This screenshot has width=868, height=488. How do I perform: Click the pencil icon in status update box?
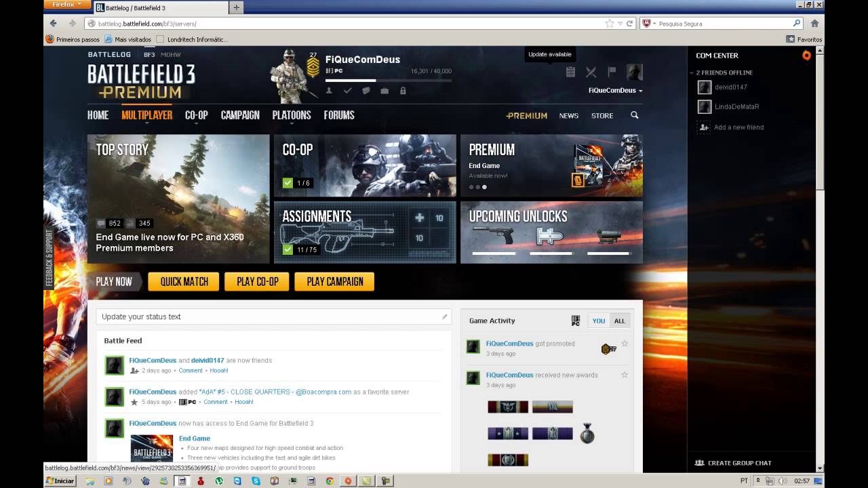coord(445,317)
